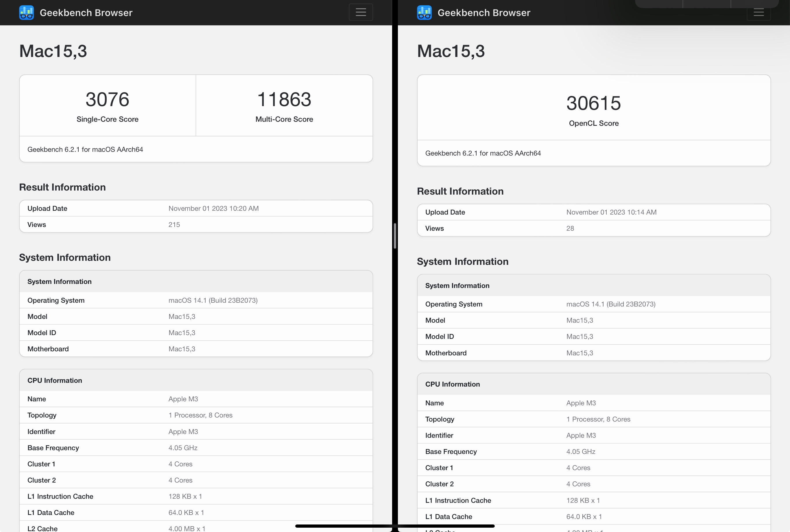Click L2 Cache row in left window
This screenshot has height=532, width=790.
[x=196, y=527]
